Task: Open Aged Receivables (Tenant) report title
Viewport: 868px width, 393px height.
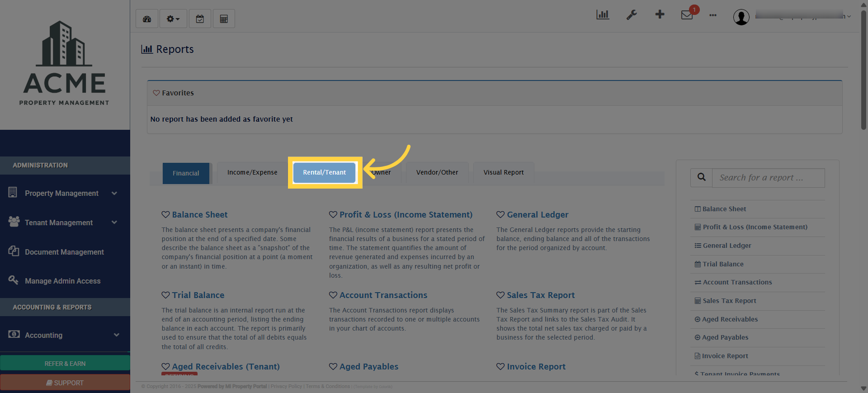Action: pyautogui.click(x=226, y=366)
